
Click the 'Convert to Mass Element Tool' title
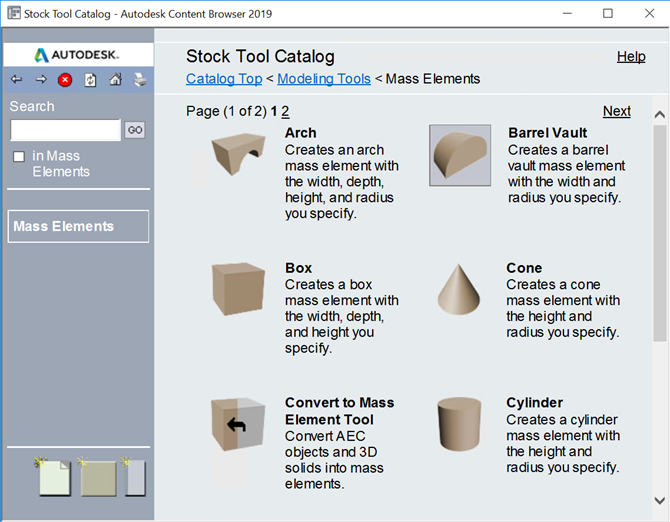point(340,411)
